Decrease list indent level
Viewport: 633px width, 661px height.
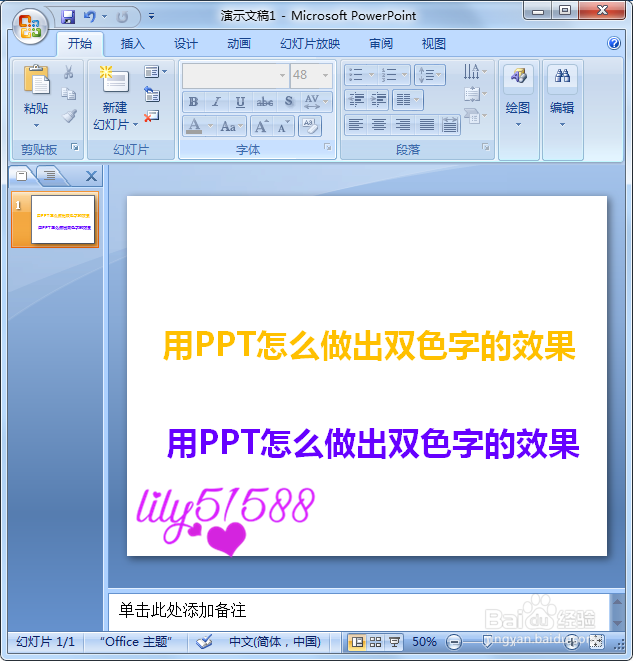tap(356, 100)
